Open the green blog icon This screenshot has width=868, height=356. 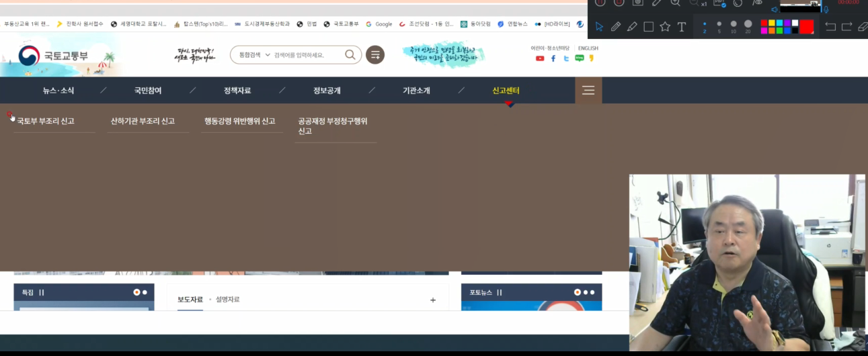pos(580,58)
